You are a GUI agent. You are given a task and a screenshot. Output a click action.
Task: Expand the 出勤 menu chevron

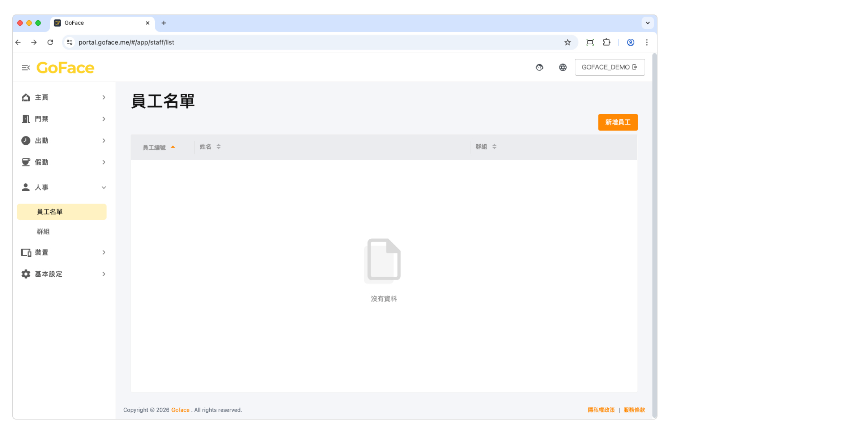point(104,141)
